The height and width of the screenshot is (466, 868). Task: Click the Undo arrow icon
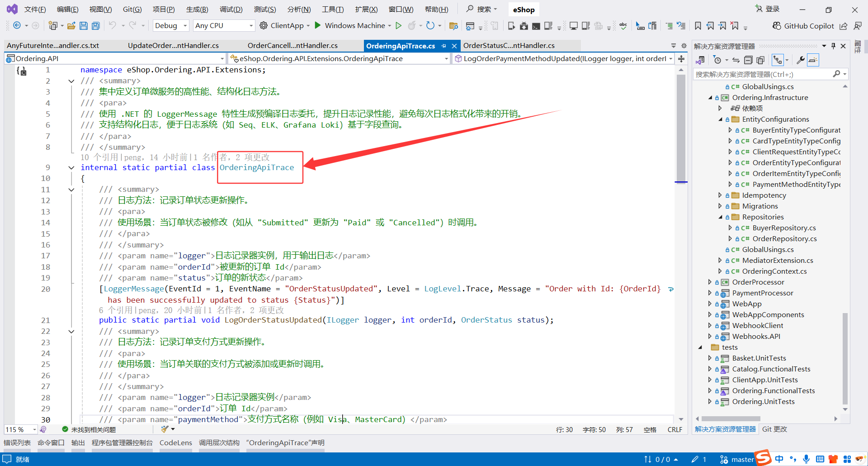point(113,26)
